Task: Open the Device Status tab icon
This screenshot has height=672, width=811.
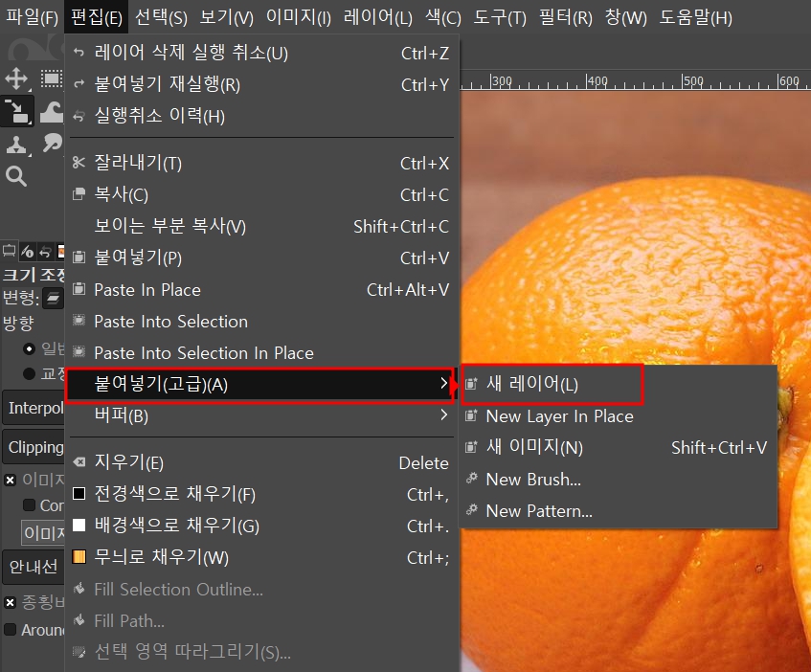Action: pos(27,252)
